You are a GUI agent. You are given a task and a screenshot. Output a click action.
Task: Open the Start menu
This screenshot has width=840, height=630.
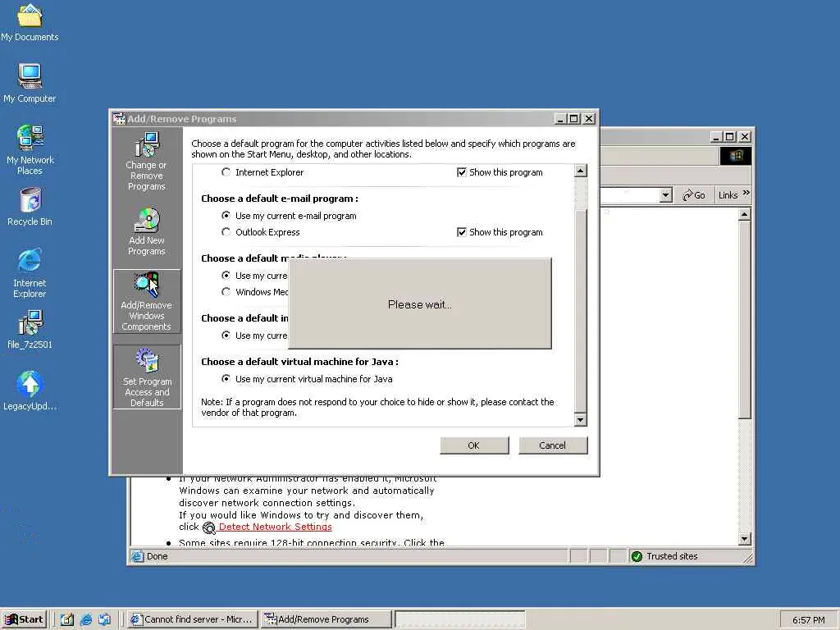pos(24,619)
